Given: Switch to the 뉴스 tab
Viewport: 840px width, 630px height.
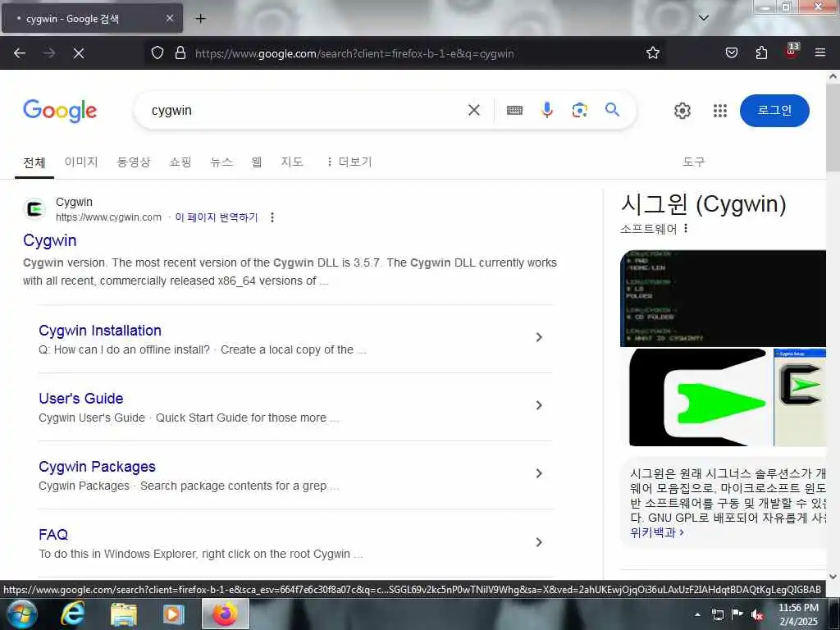Looking at the screenshot, I should pos(221,162).
